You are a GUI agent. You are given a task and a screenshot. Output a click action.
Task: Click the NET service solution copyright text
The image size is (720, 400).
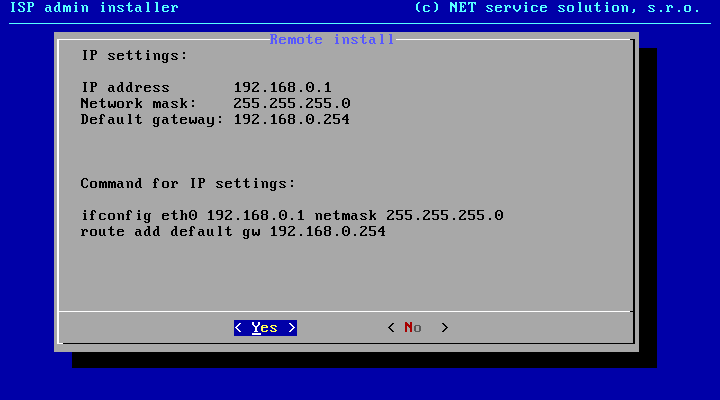click(557, 8)
